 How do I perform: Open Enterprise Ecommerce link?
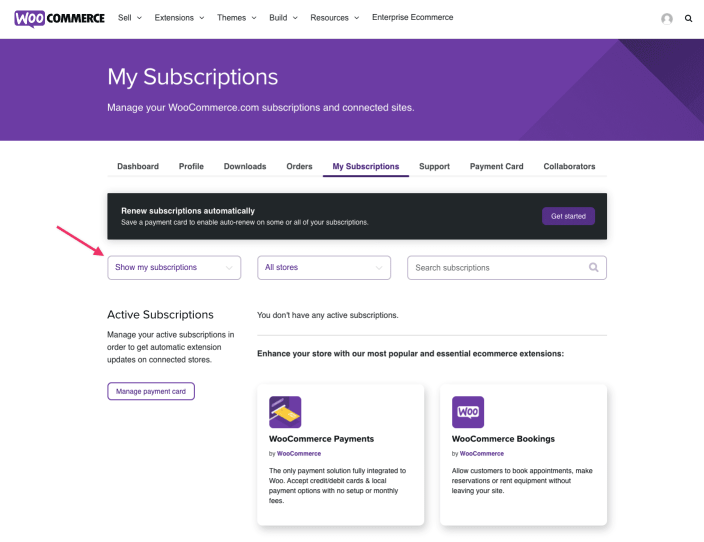[413, 18]
